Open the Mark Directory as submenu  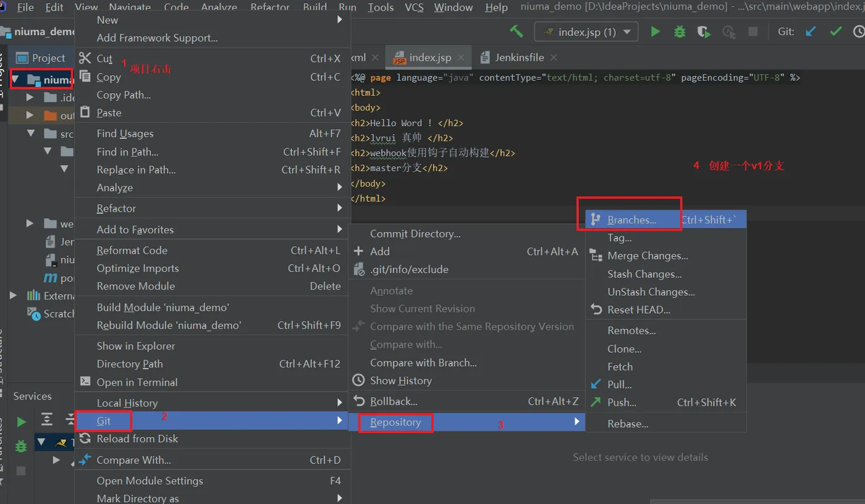tap(213, 498)
